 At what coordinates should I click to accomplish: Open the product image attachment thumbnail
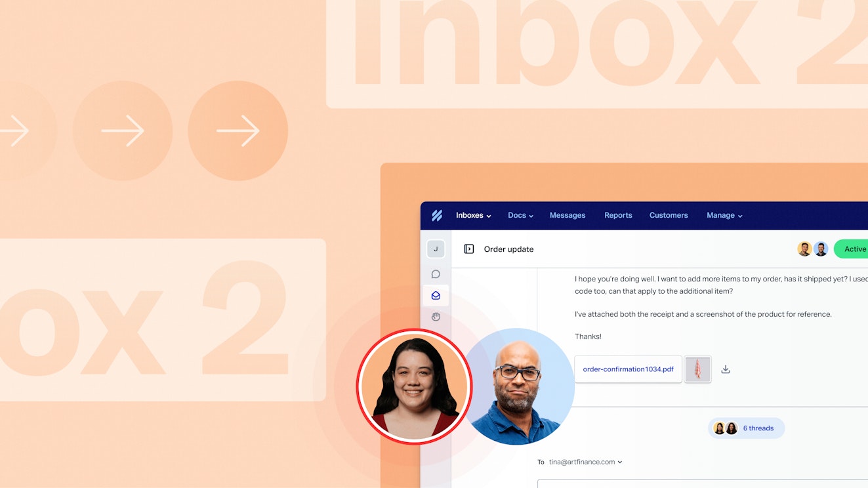point(697,369)
